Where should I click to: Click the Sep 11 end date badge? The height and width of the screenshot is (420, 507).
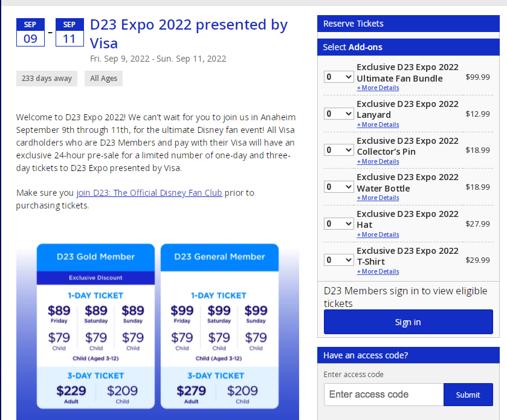click(69, 33)
